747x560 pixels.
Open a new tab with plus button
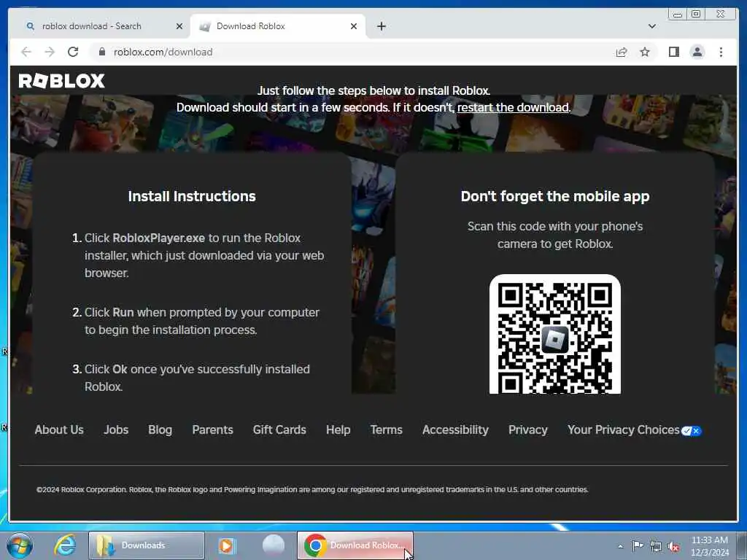pos(381,26)
